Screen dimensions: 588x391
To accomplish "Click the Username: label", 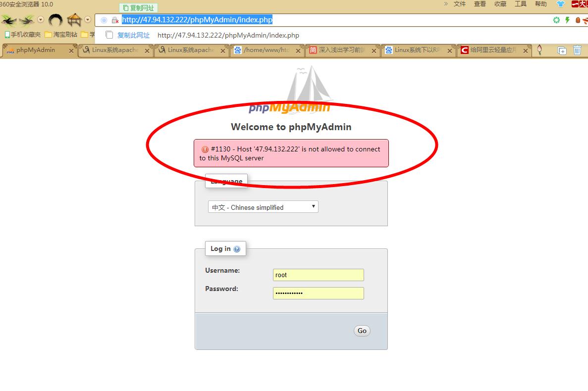I will [222, 270].
